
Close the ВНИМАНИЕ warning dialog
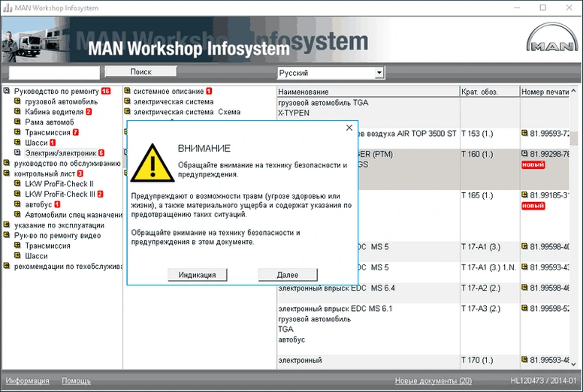pos(349,128)
